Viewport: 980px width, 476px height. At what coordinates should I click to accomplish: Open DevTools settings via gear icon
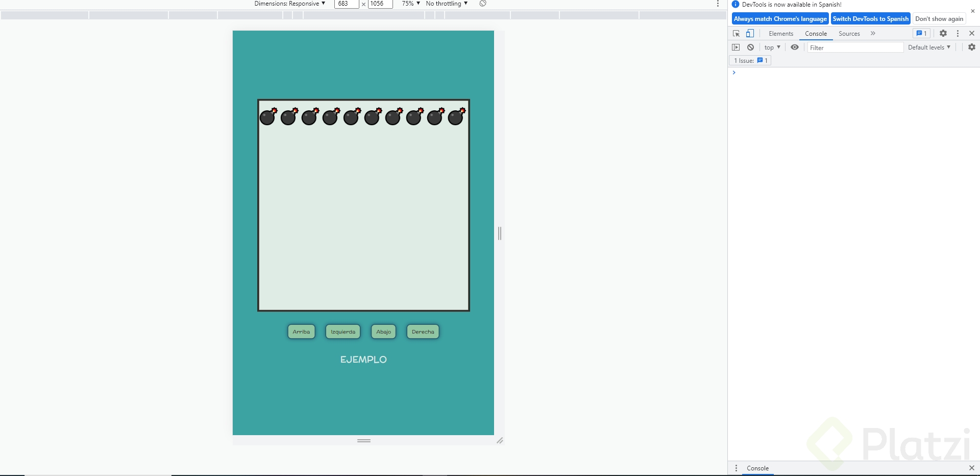point(943,33)
